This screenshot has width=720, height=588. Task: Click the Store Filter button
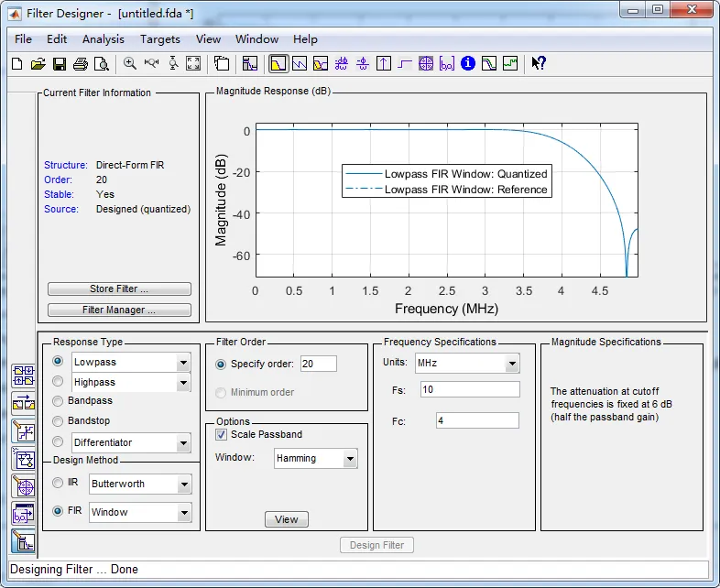pyautogui.click(x=119, y=289)
